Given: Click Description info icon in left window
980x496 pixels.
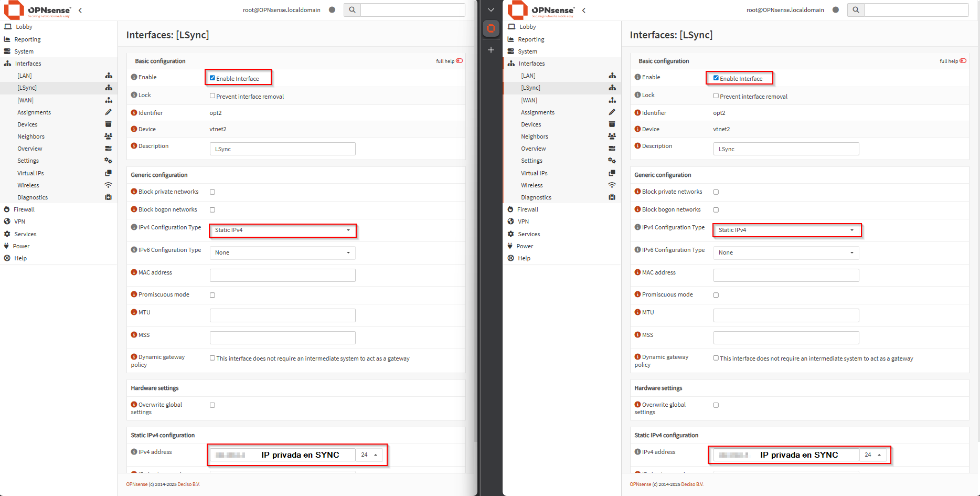Looking at the screenshot, I should (134, 146).
